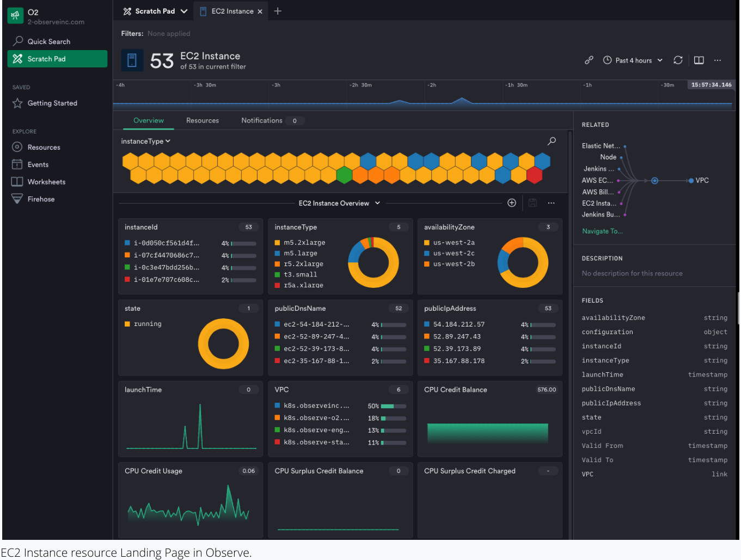Switch to the EC2 Instance tab
This screenshot has height=560, width=741.
point(232,11)
